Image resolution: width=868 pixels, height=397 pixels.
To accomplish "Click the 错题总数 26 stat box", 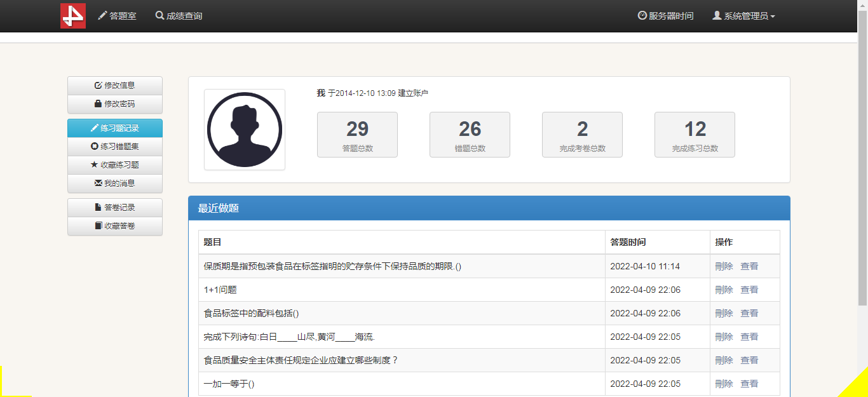I will pyautogui.click(x=470, y=135).
